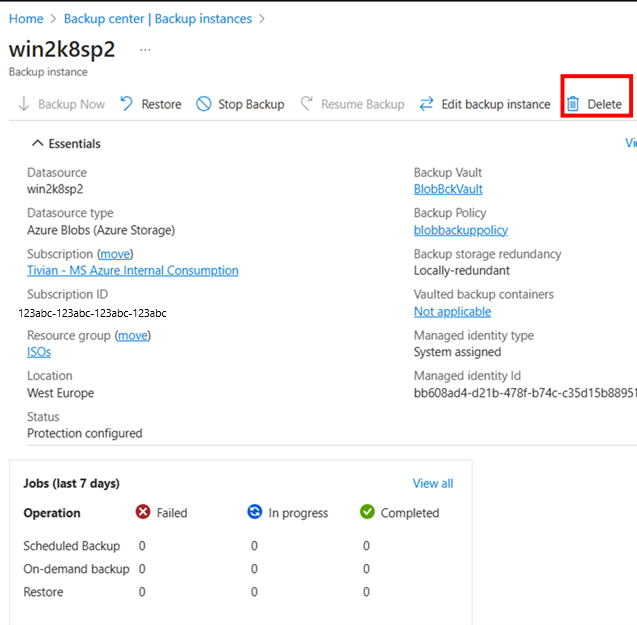637x625 pixels.
Task: Click the On-demand backup row label
Action: [x=76, y=569]
